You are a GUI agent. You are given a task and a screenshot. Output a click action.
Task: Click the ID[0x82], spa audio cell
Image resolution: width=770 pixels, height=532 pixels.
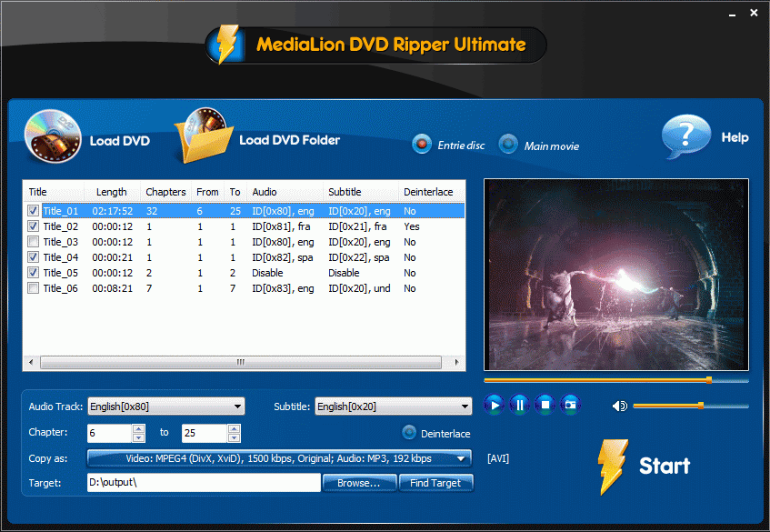[283, 257]
